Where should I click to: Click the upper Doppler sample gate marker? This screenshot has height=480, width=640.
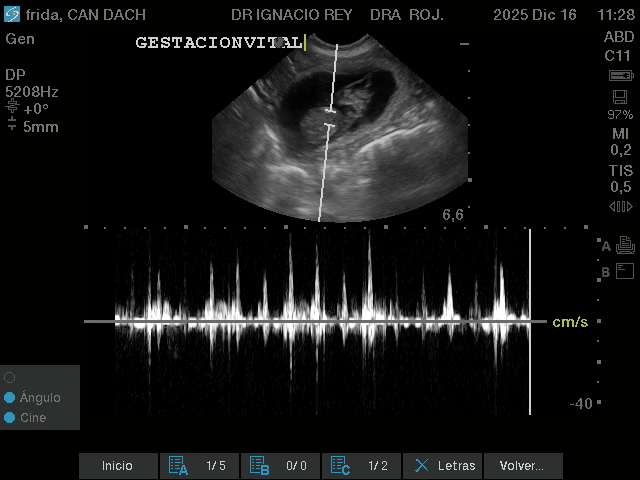[331, 110]
